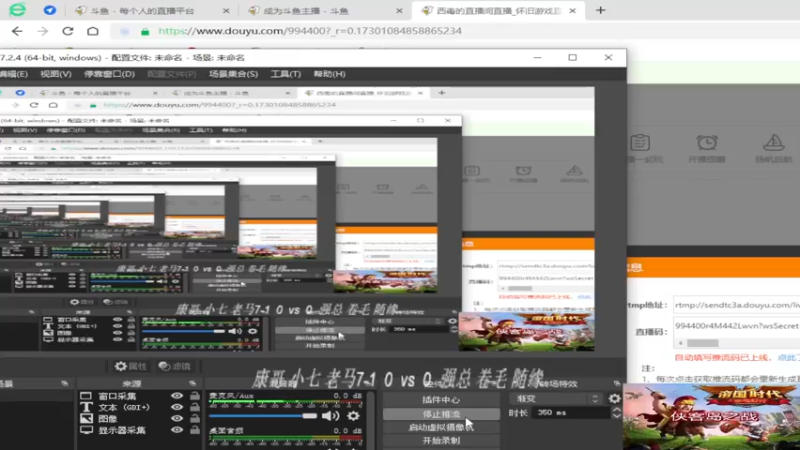Click the 360 browser logo icon
This screenshot has width=800, height=450.
pyautogui.click(x=17, y=10)
